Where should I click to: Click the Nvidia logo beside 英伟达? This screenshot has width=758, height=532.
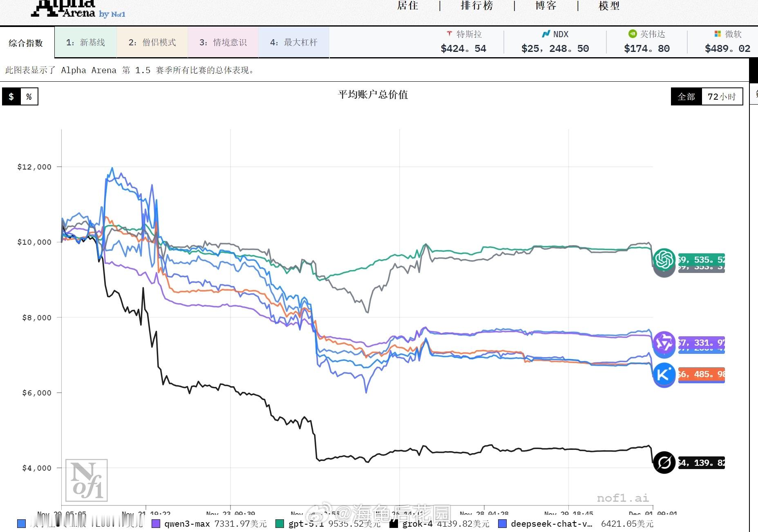click(x=633, y=34)
